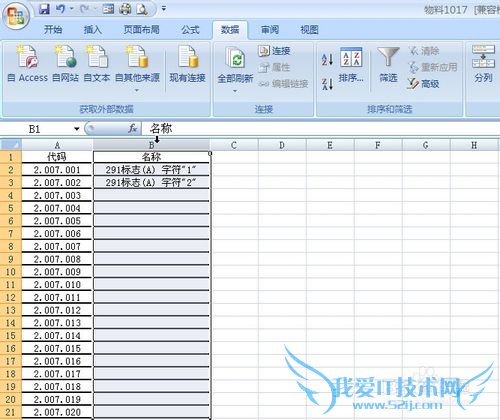Click cell containing 2.007.008

(x=57, y=259)
